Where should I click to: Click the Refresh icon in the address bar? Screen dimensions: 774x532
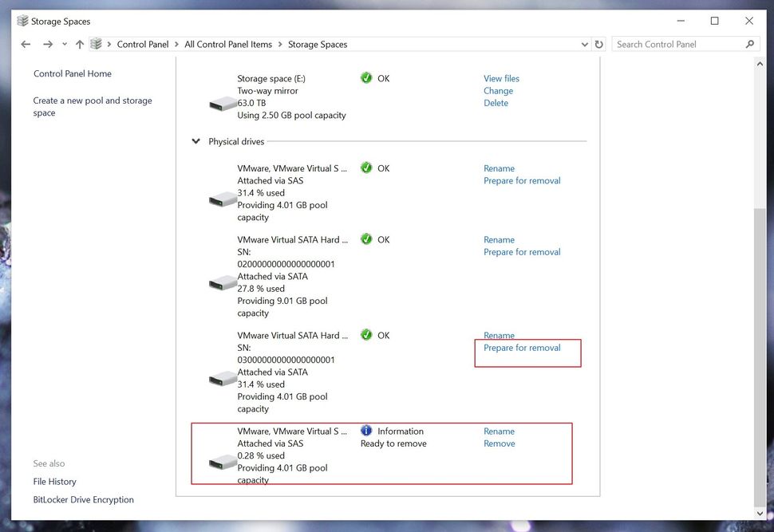599,45
